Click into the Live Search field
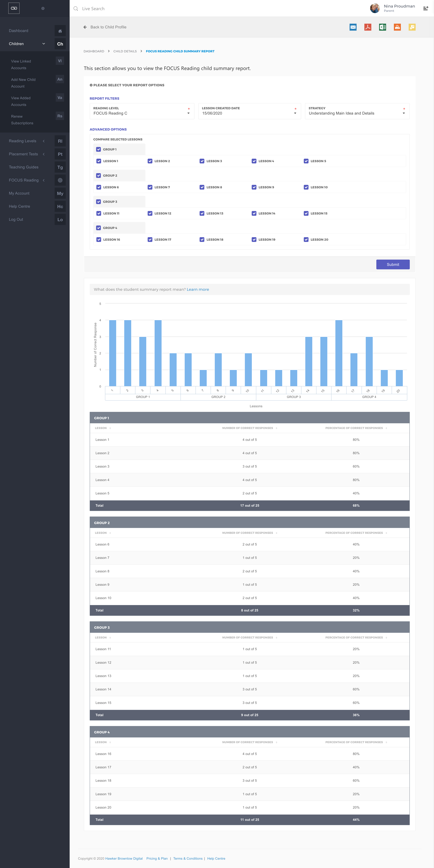 (93, 9)
